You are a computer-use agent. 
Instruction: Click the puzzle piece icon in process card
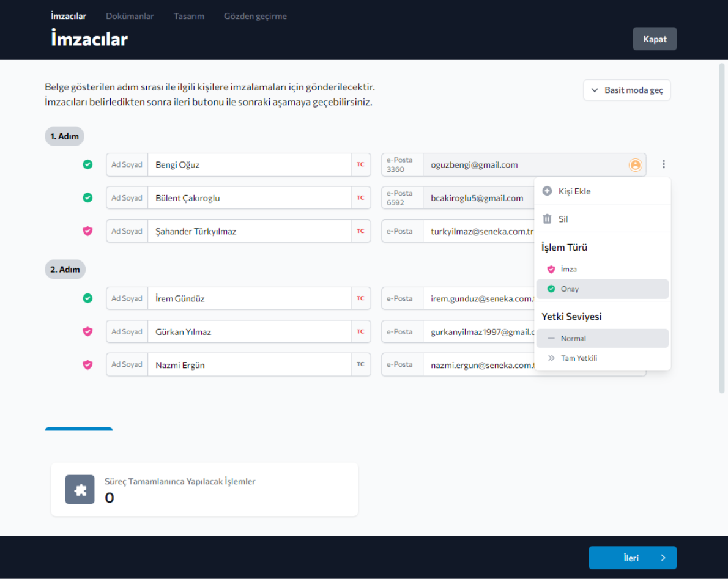[80, 490]
